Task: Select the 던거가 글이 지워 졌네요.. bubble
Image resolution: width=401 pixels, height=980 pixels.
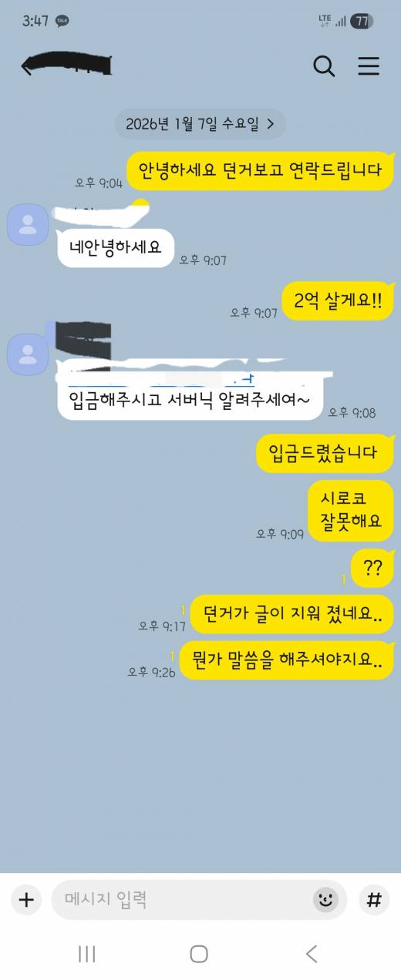Action: point(291,614)
